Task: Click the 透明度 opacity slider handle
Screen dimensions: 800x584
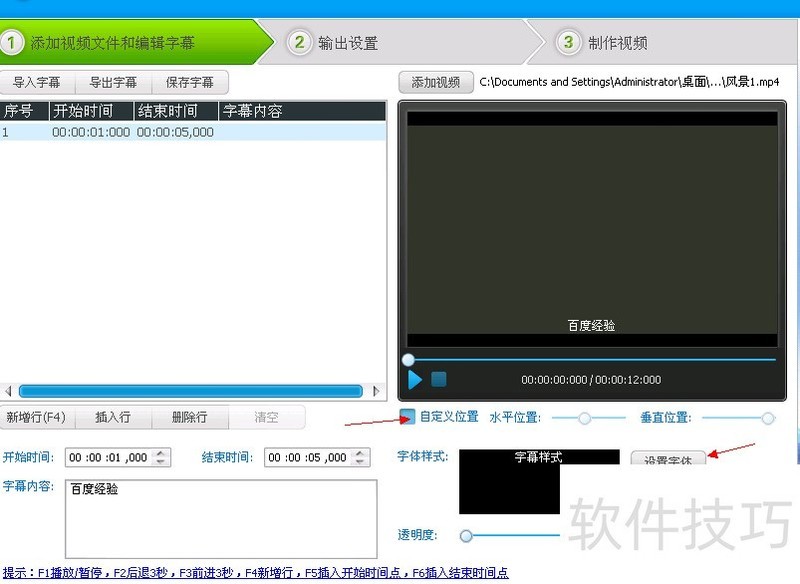Action: 465,535
